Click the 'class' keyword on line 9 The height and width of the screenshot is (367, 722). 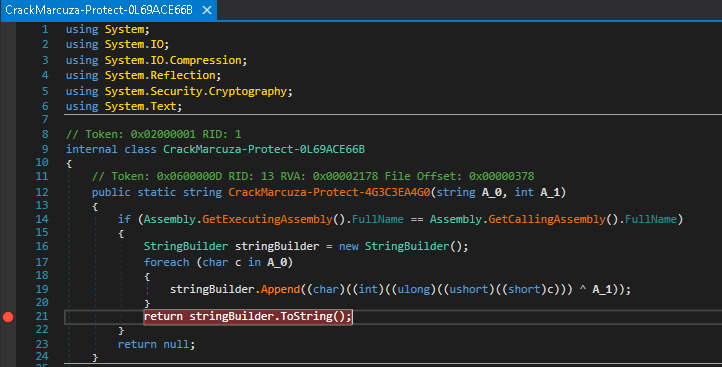coord(140,149)
